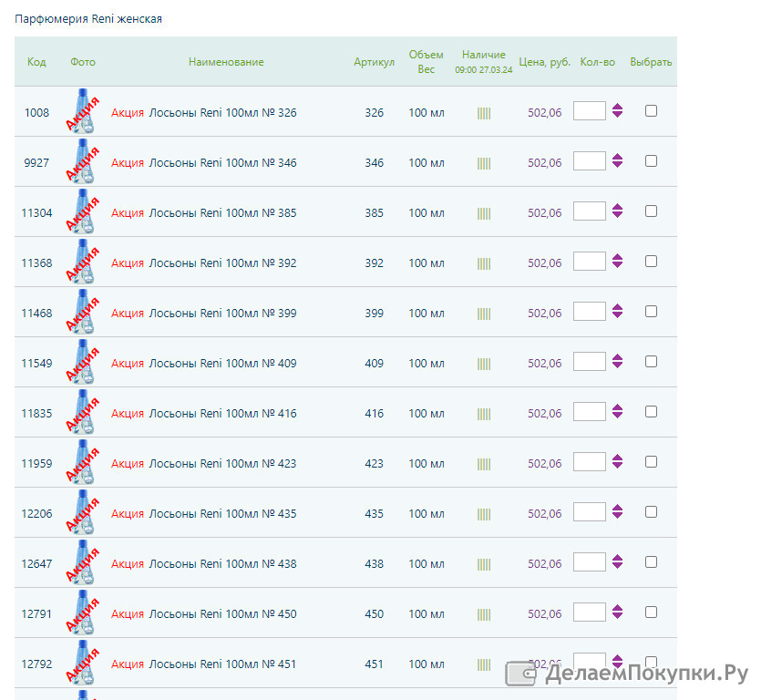Open product photo for lotion № 326
Image resolution: width=761 pixels, height=700 pixels.
tap(83, 111)
